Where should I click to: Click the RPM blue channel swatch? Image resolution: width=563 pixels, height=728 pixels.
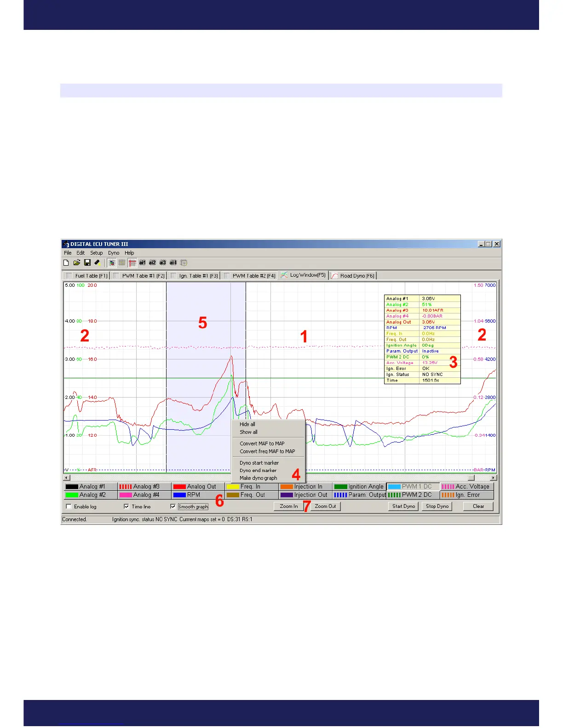179,495
